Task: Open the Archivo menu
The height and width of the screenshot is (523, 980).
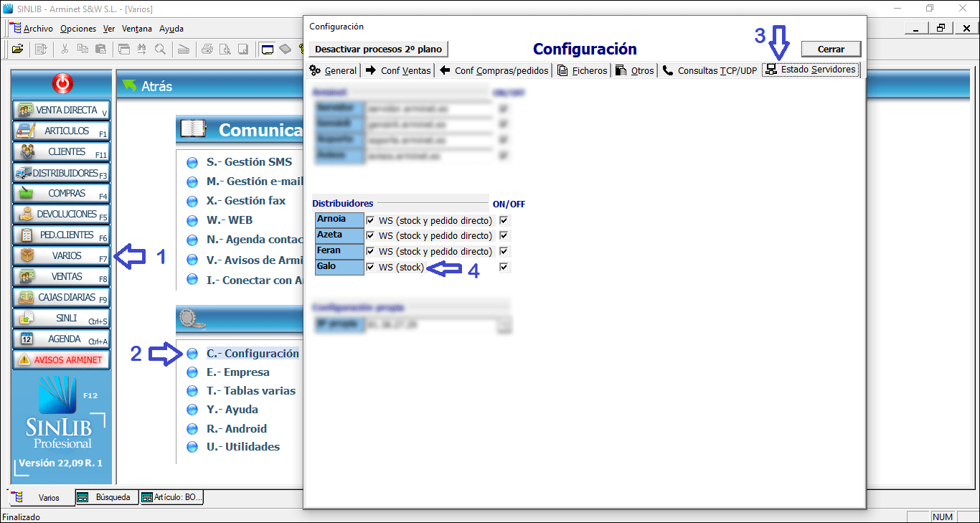Action: coord(38,29)
